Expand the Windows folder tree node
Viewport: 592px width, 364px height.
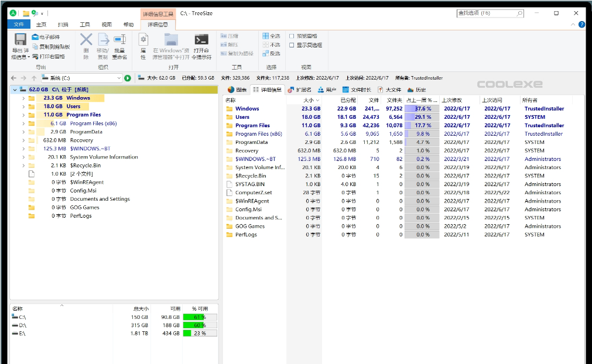[x=23, y=98]
